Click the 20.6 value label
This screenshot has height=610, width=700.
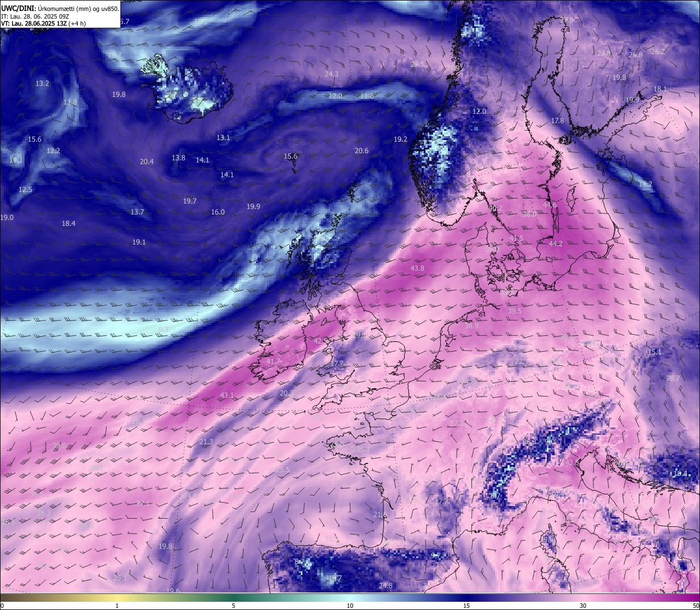pyautogui.click(x=361, y=151)
